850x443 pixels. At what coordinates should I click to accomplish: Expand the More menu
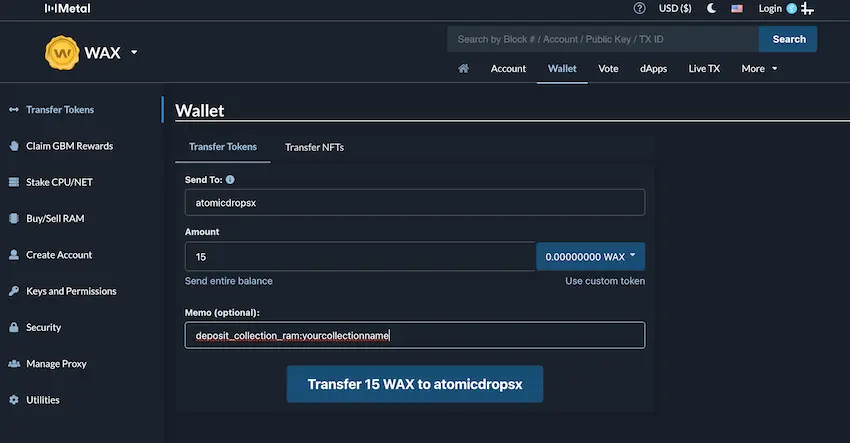[759, 69]
